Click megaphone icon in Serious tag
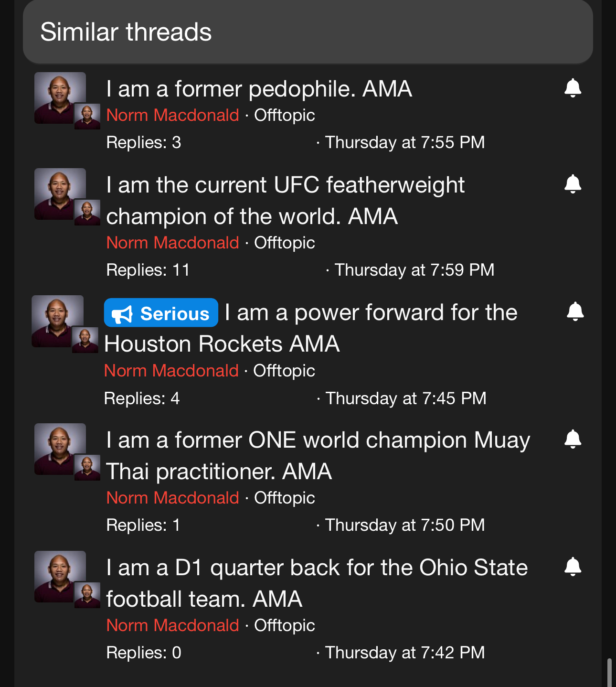The image size is (616, 687). [x=122, y=314]
